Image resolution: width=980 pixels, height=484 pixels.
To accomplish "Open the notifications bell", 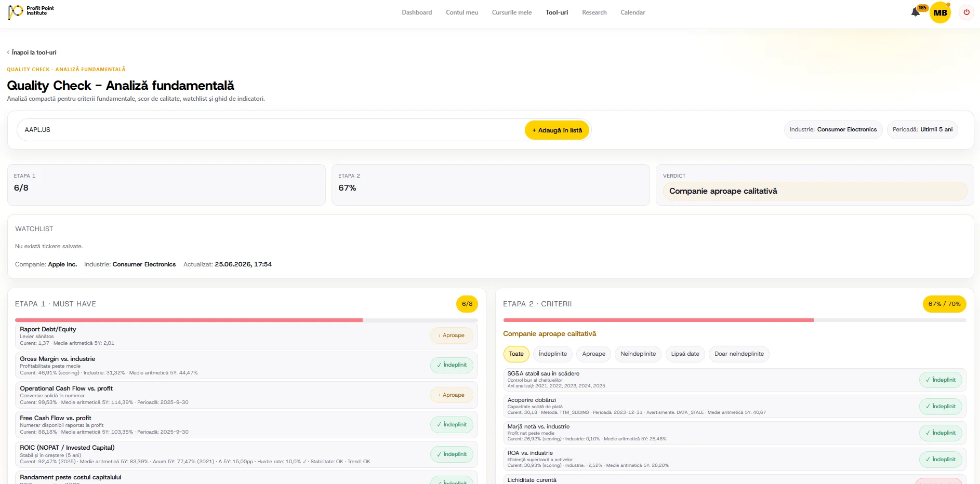I will point(916,12).
